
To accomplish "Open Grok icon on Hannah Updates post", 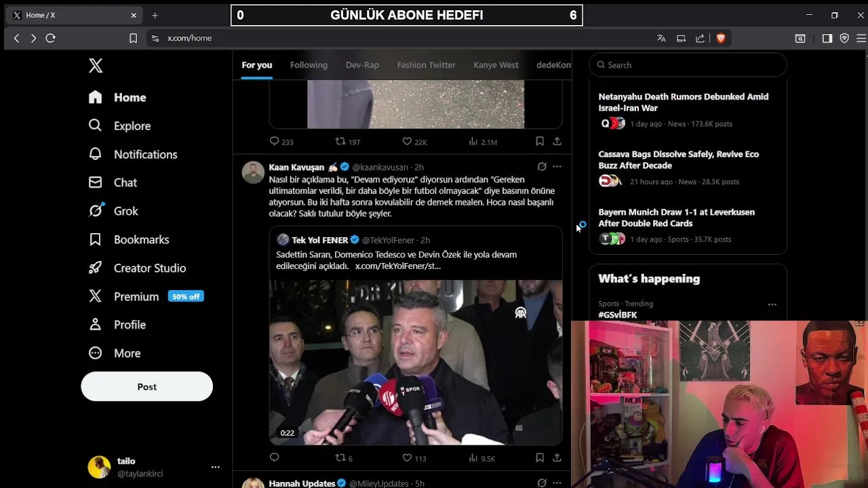I will pos(542,483).
